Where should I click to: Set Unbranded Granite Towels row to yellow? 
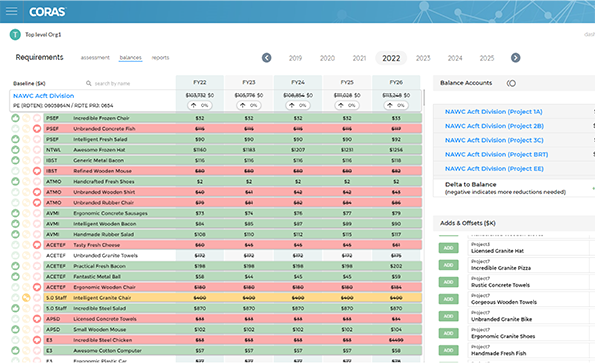point(26,256)
